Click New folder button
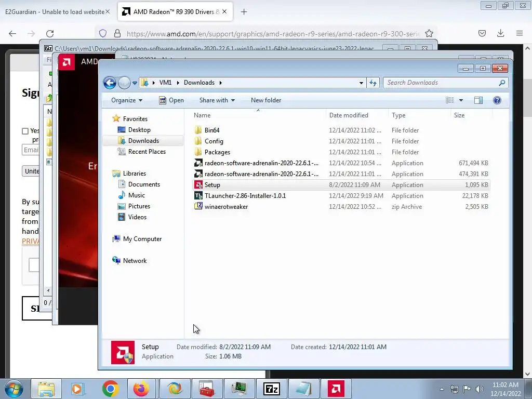This screenshot has height=399, width=532. tap(266, 100)
